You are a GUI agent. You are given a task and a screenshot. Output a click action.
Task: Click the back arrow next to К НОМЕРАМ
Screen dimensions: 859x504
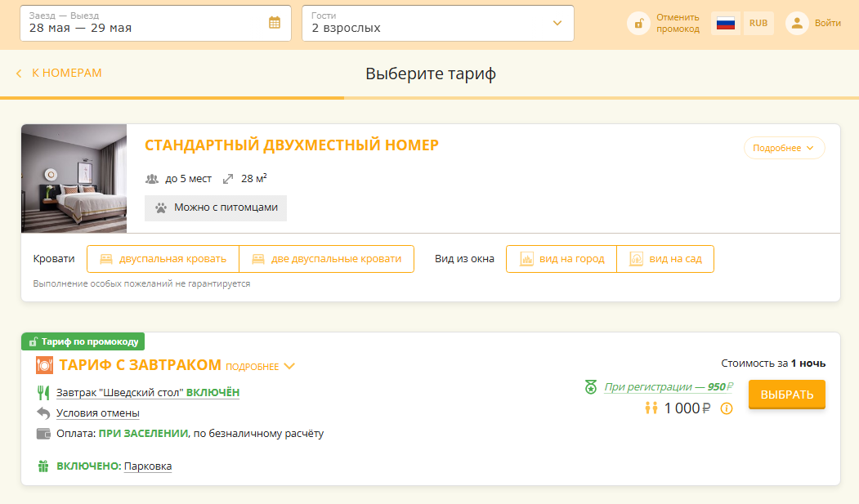(x=19, y=74)
